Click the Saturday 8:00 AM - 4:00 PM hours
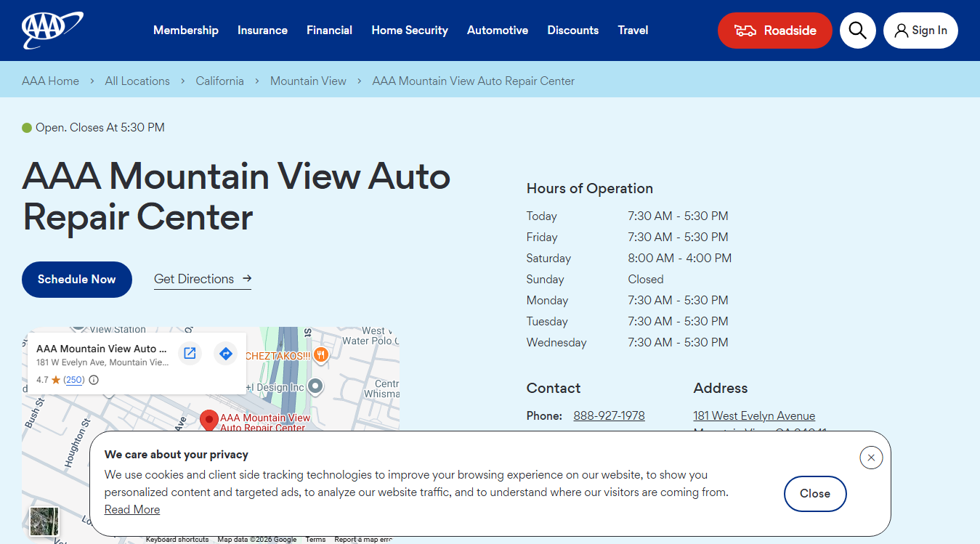 click(x=629, y=259)
